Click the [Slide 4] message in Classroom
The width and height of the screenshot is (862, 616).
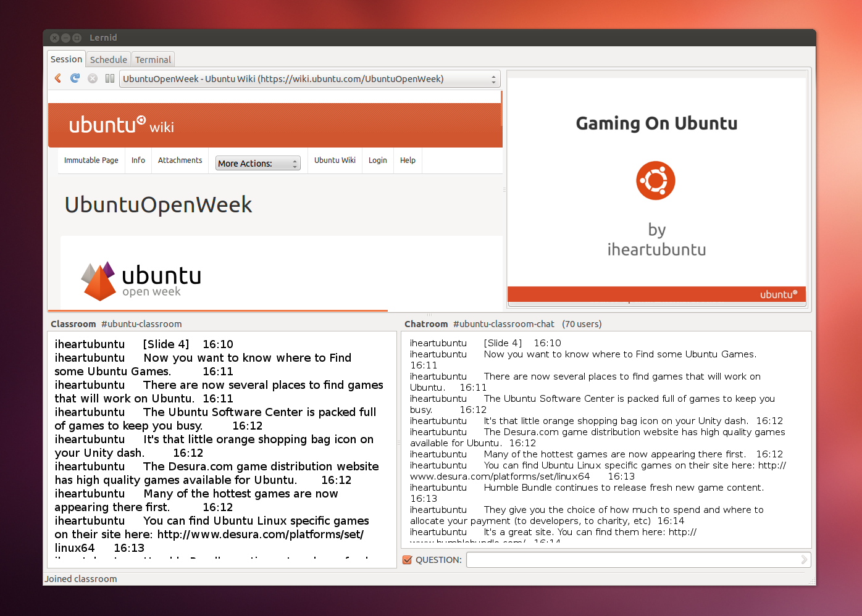(144, 344)
